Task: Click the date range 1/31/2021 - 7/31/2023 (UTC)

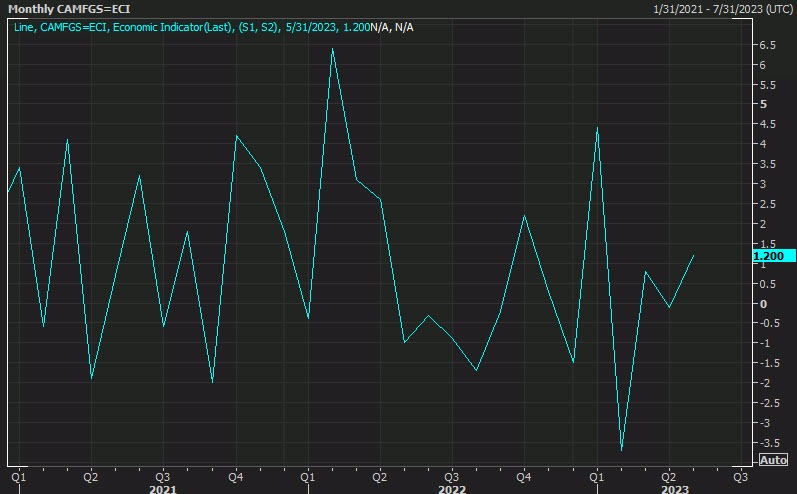Action: pyautogui.click(x=723, y=9)
